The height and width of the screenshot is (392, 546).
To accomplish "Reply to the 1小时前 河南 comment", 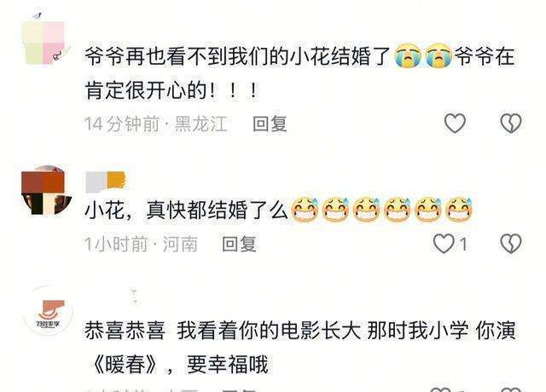I will click(239, 244).
